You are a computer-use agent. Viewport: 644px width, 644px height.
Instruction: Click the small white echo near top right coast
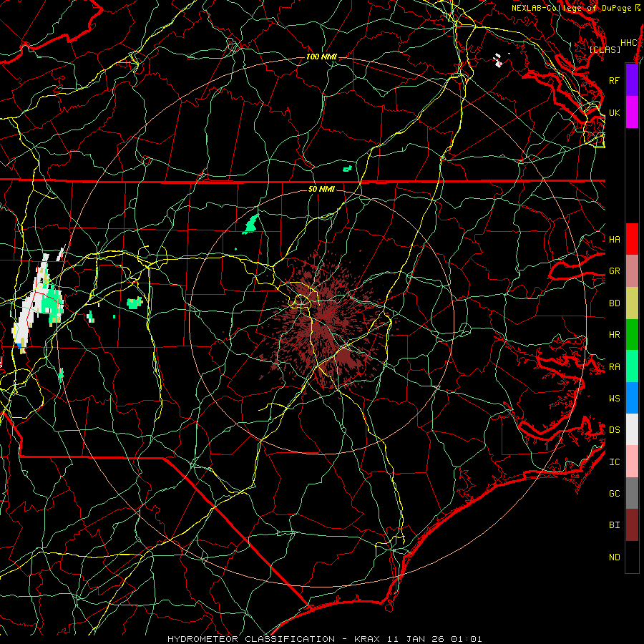[498, 60]
